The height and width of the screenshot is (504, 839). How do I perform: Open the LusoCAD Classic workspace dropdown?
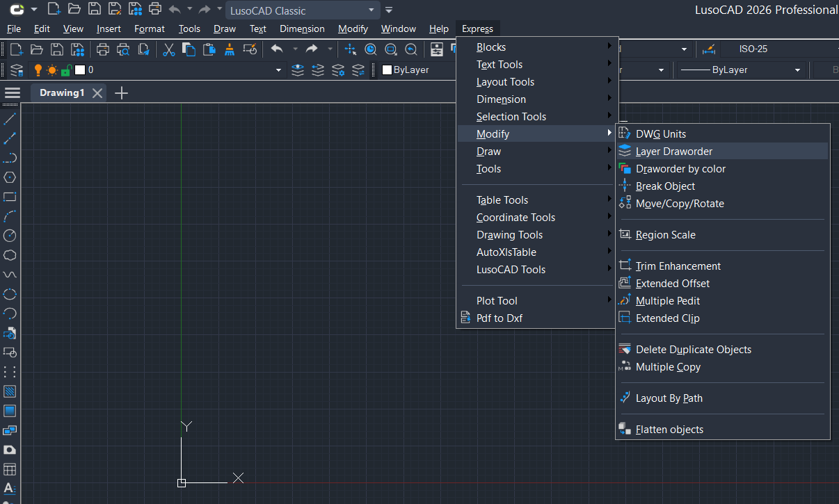pos(302,10)
